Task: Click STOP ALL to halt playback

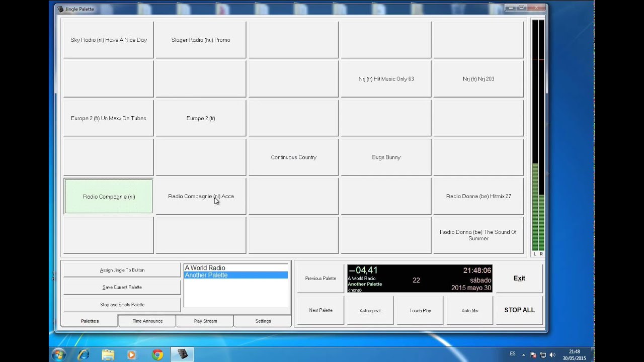Action: (x=519, y=310)
